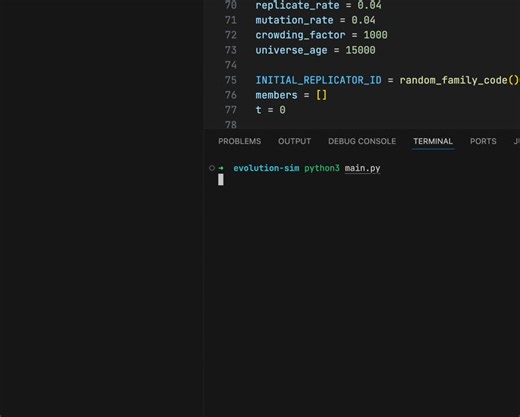
Task: Switch to the PROBLEMS panel tab
Action: (240, 141)
